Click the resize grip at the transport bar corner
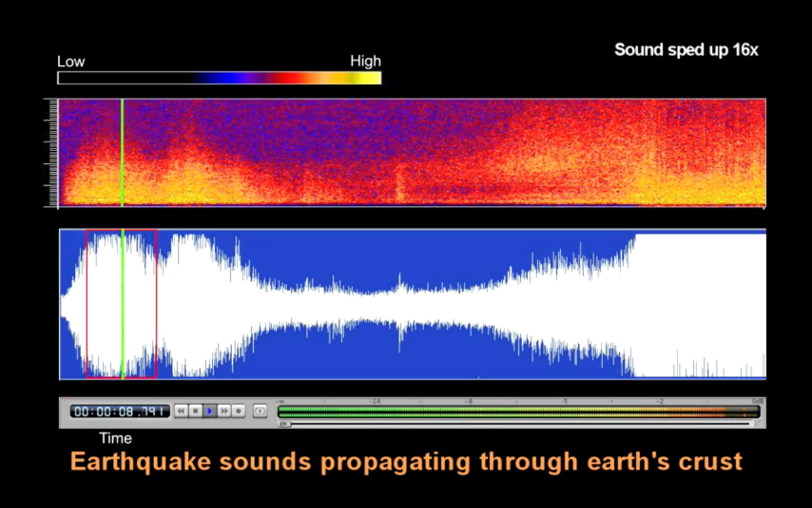 (x=761, y=424)
